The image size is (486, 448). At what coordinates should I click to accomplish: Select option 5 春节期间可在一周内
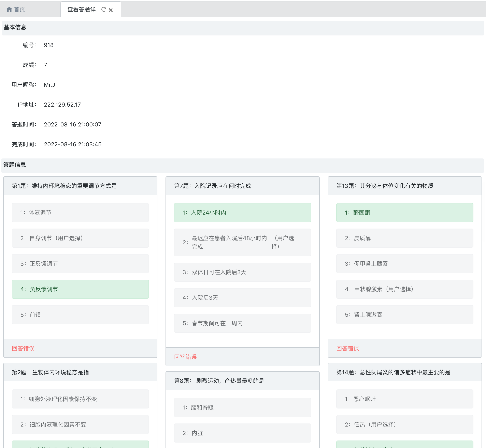coord(242,323)
